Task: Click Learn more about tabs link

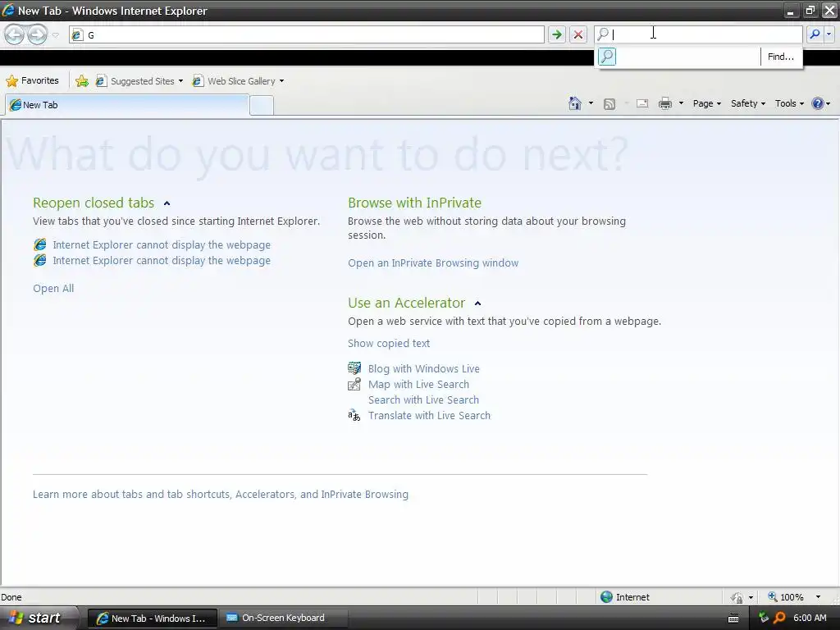Action: pos(220,494)
